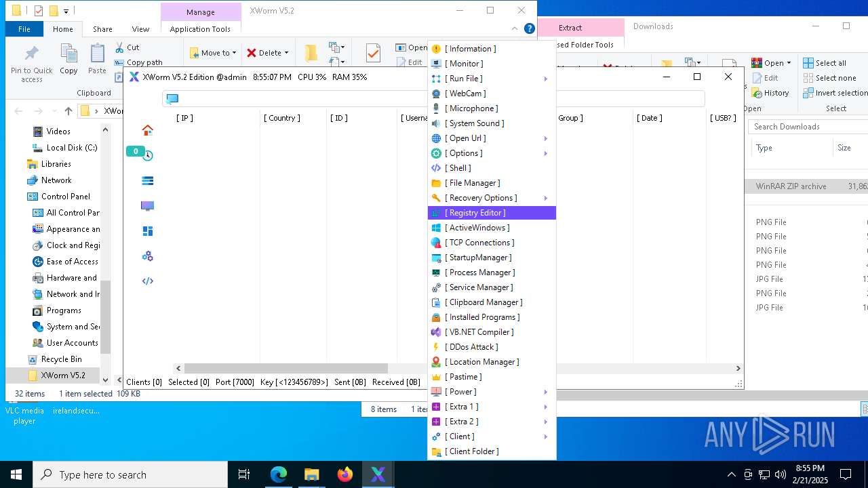Screen dimensions: 868x488
Task: Open the Explorer File tab
Action: click(24, 29)
